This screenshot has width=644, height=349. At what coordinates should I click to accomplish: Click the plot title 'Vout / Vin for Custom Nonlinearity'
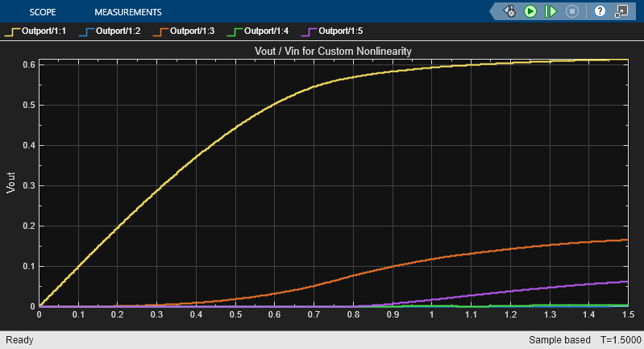coord(333,51)
